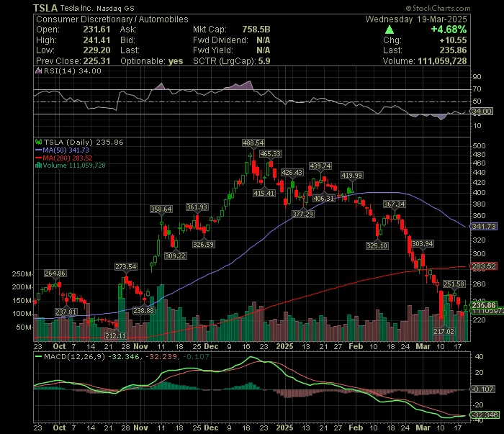Image resolution: width=504 pixels, height=434 pixels.
Task: Click the +4.68% percent change value
Action: tap(449, 30)
